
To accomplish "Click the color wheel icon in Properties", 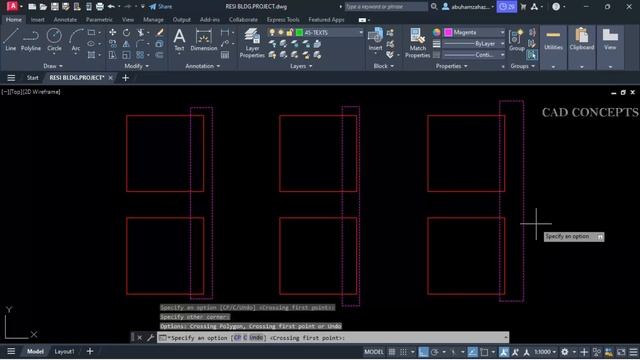I will (436, 32).
